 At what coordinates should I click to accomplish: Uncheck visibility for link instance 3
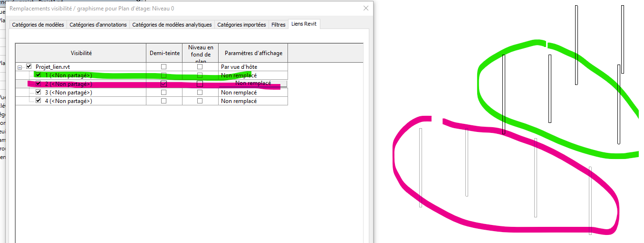(38, 93)
